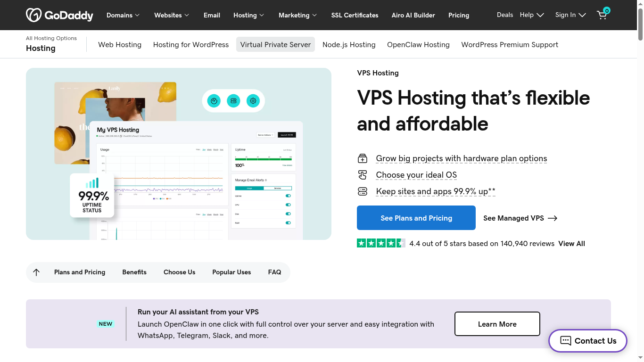Expand the Domains dropdown menu

coord(123,15)
